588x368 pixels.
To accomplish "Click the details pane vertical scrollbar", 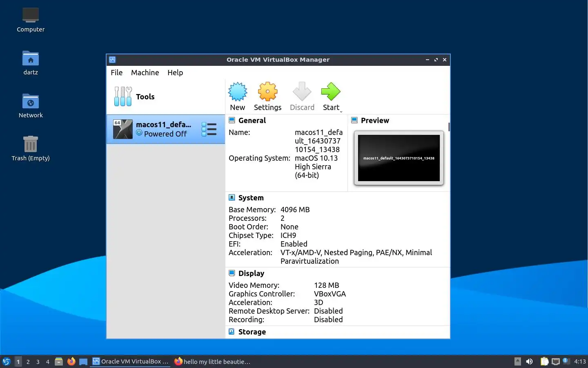I will pos(449,127).
